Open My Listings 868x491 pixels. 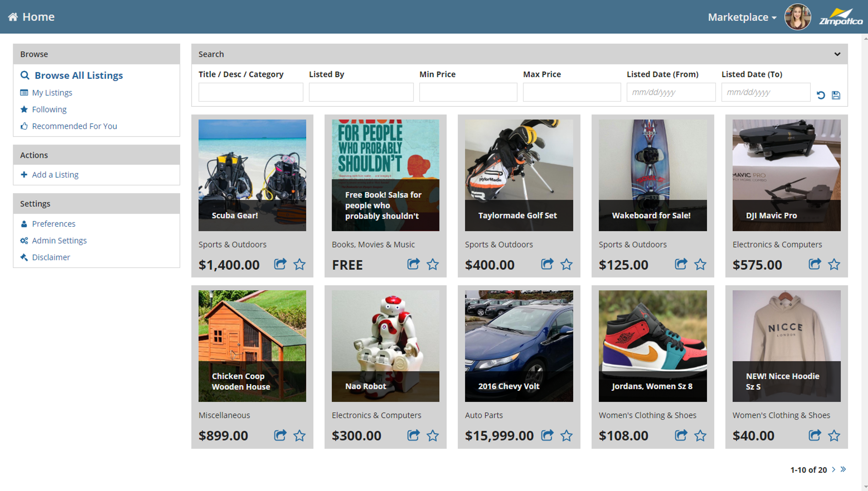(x=46, y=92)
